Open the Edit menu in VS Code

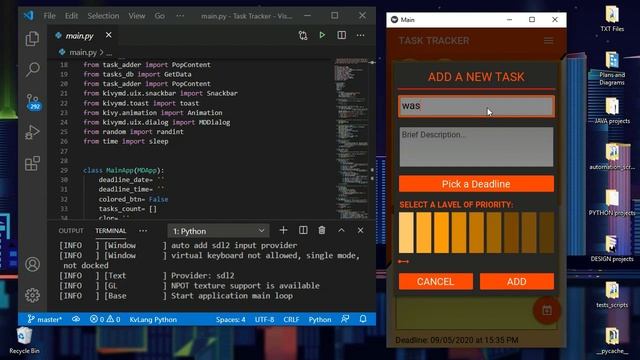click(71, 16)
